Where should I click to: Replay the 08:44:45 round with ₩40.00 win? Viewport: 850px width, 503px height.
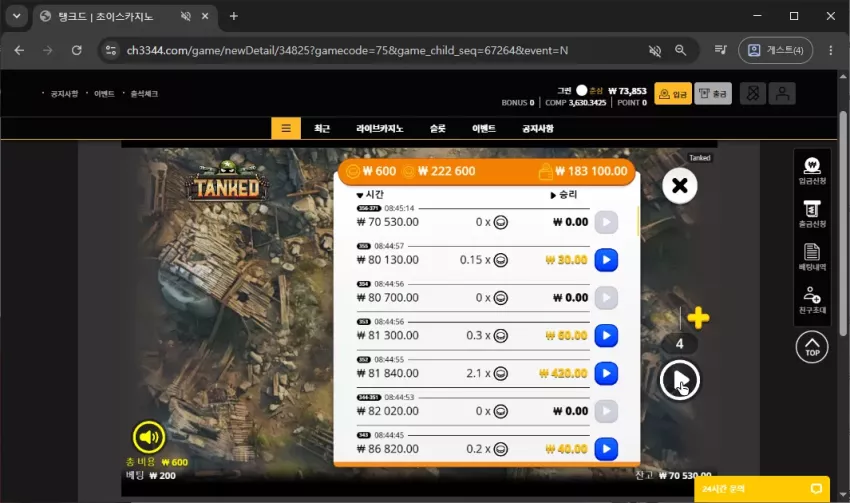click(606, 449)
